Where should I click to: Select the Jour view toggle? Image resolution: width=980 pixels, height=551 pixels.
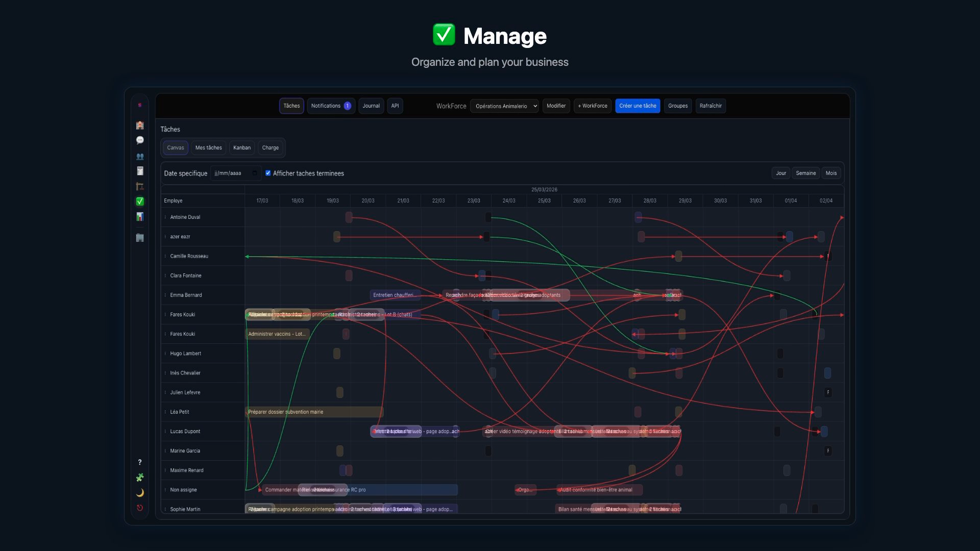780,173
